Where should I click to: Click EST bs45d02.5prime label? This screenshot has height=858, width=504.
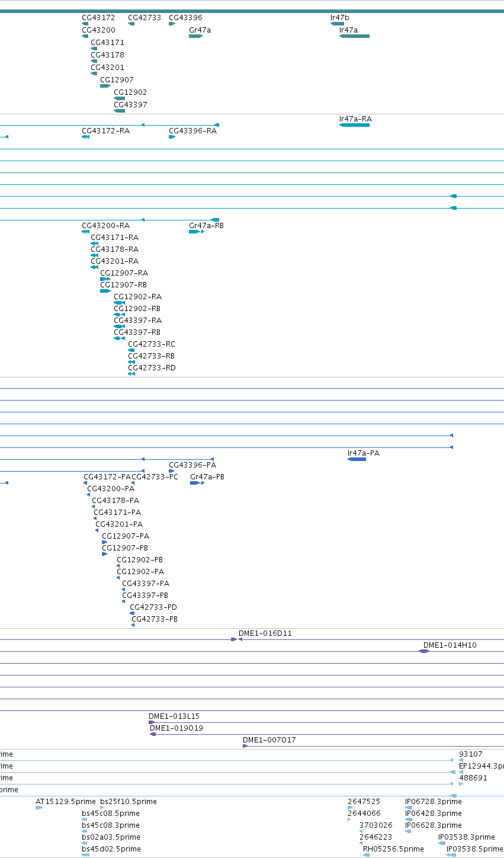tap(111, 849)
